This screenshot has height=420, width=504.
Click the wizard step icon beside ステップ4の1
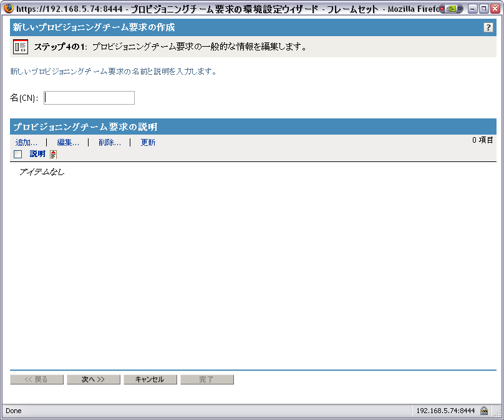(21, 47)
